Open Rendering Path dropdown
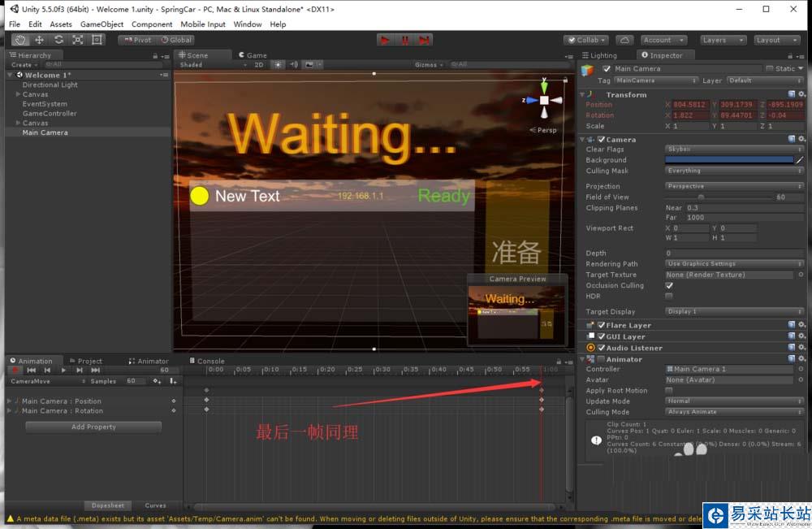This screenshot has height=529, width=812. (734, 264)
